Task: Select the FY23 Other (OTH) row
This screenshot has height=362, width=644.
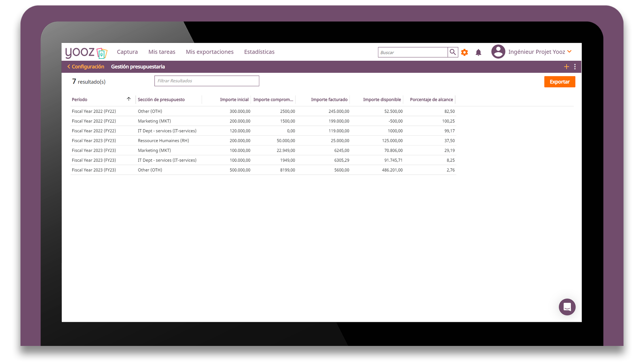Action: click(x=263, y=170)
